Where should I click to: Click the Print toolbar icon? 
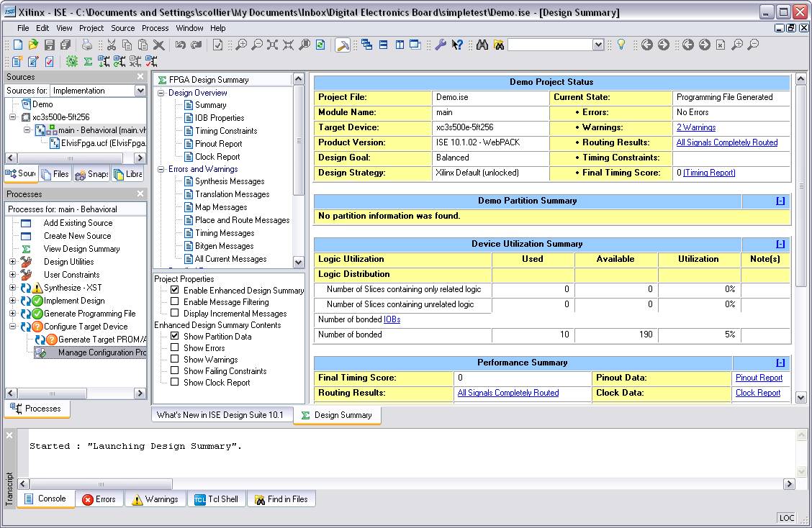pos(87,45)
